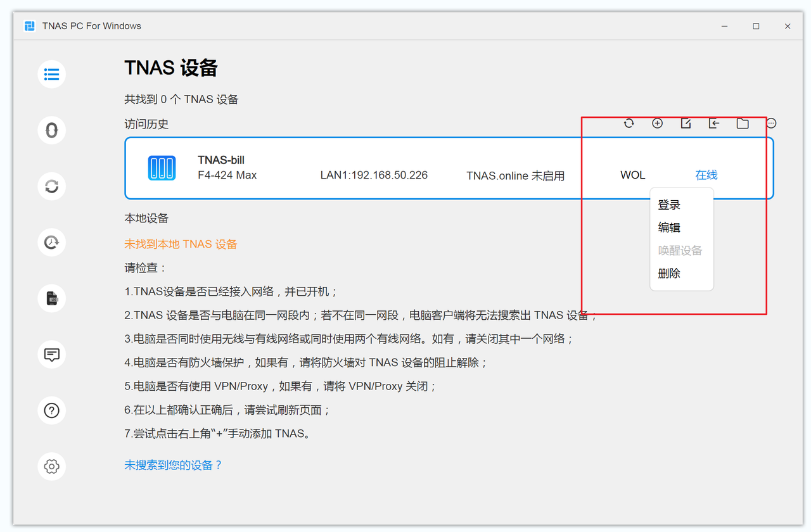
Task: Open the sync arrows sidebar icon
Action: click(x=52, y=186)
